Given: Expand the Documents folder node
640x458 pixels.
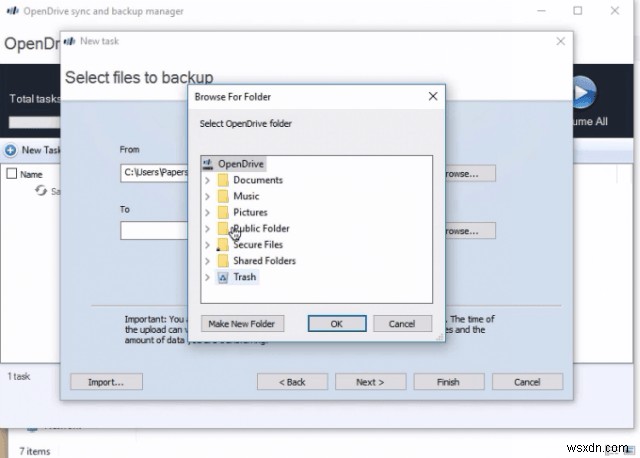Looking at the screenshot, I should pyautogui.click(x=207, y=180).
